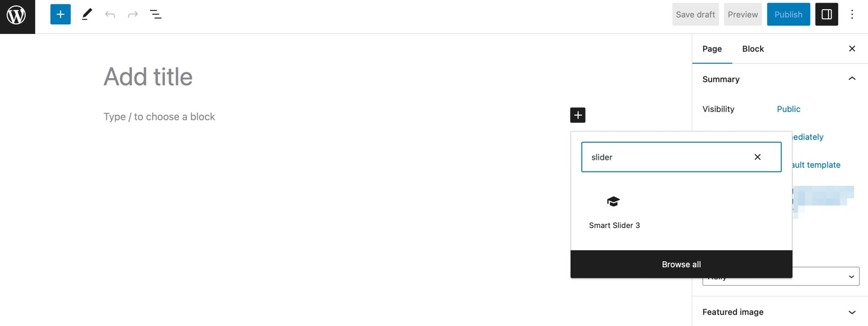This screenshot has height=326, width=868.
Task: Click the Add title field
Action: 148,76
